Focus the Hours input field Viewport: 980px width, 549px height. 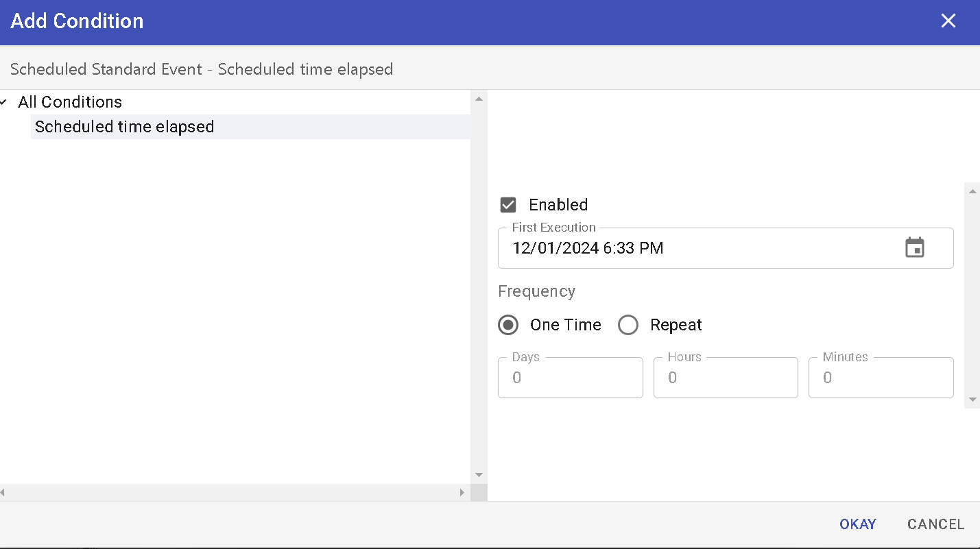pyautogui.click(x=726, y=378)
